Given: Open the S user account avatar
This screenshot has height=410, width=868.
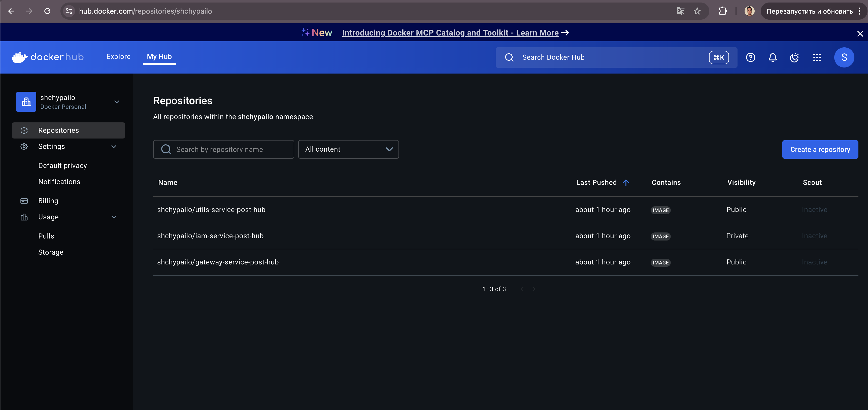Looking at the screenshot, I should (x=844, y=57).
